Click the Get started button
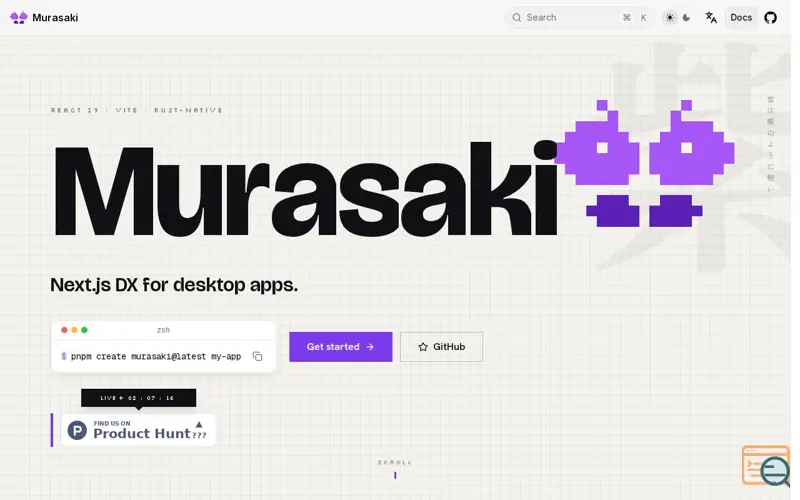 click(x=340, y=346)
